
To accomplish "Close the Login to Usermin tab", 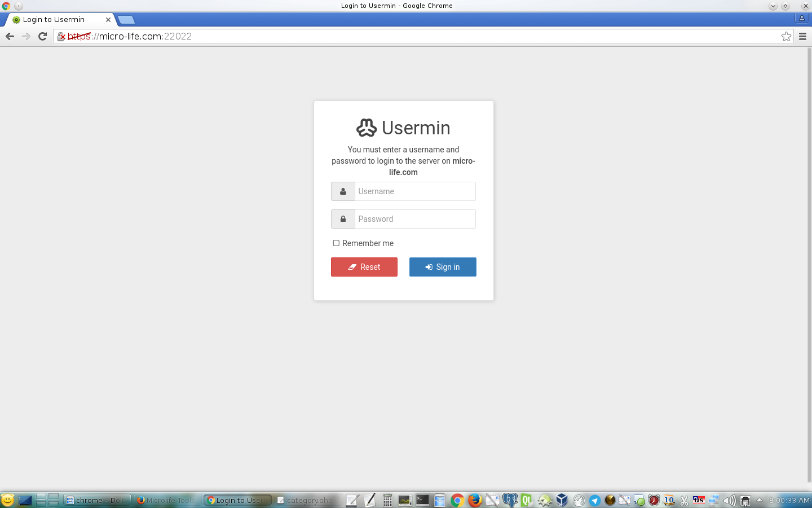I will [108, 19].
